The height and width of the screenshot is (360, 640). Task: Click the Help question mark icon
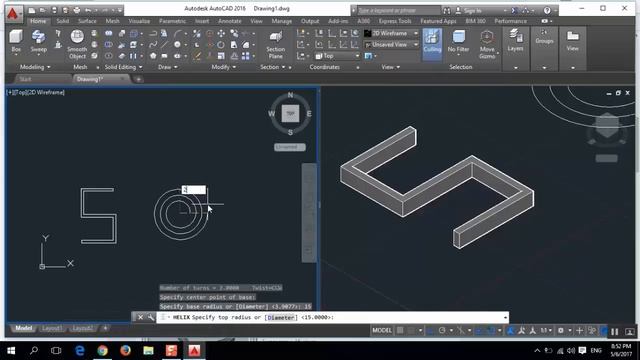pyautogui.click(x=547, y=10)
